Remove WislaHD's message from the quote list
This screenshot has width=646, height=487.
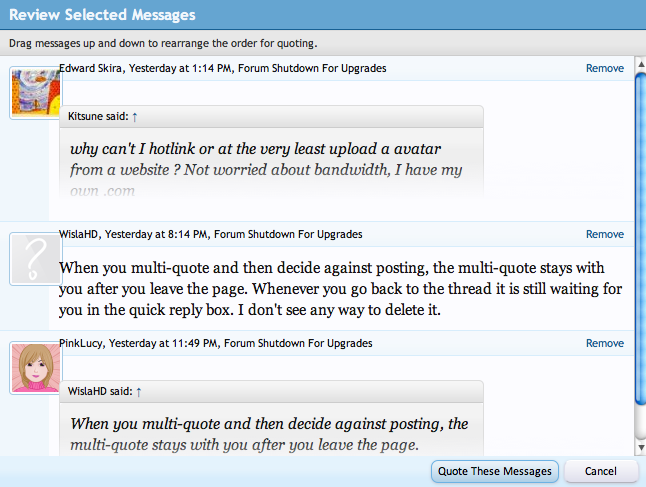point(604,234)
